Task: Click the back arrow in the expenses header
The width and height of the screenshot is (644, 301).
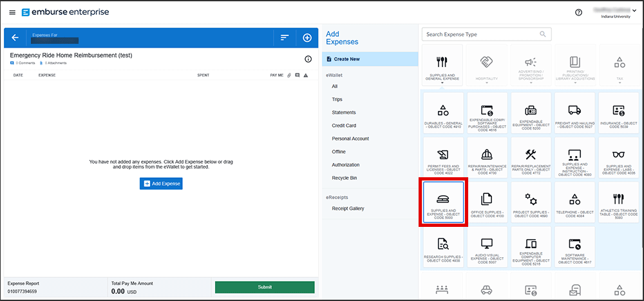Action: [x=15, y=38]
